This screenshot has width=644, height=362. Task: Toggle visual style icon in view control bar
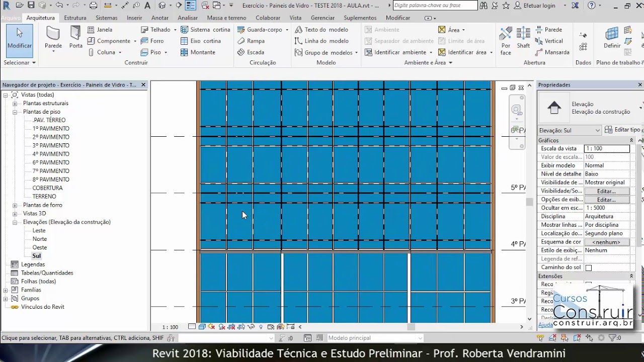coord(202,327)
